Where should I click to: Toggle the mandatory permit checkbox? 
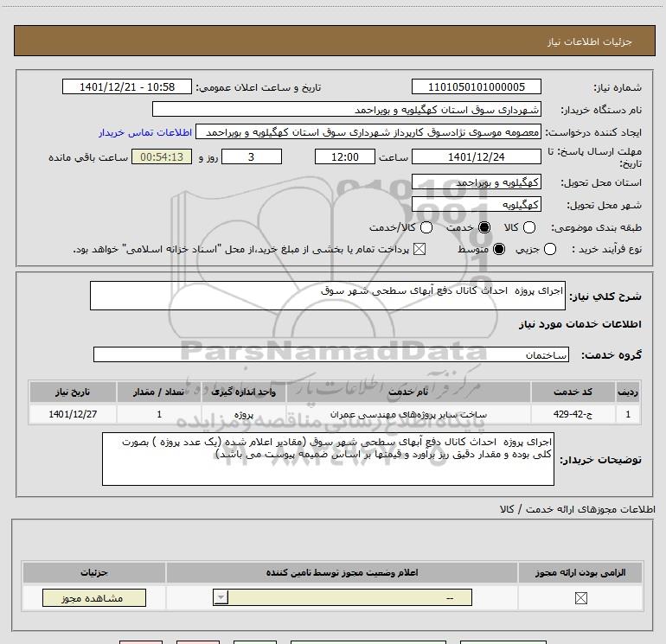580,598
